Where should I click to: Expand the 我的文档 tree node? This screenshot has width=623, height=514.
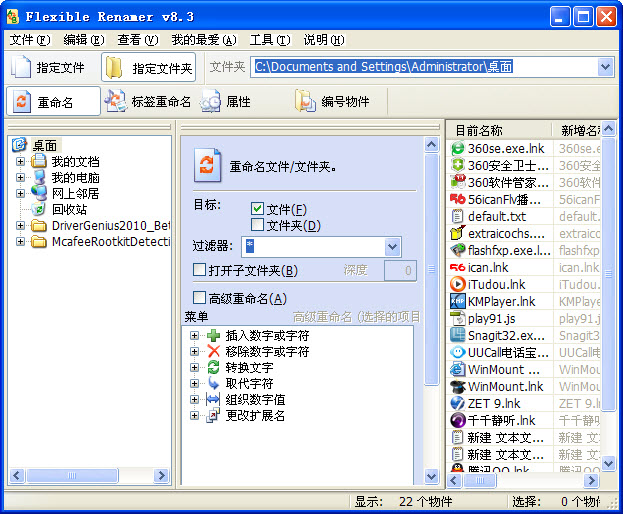[20, 161]
